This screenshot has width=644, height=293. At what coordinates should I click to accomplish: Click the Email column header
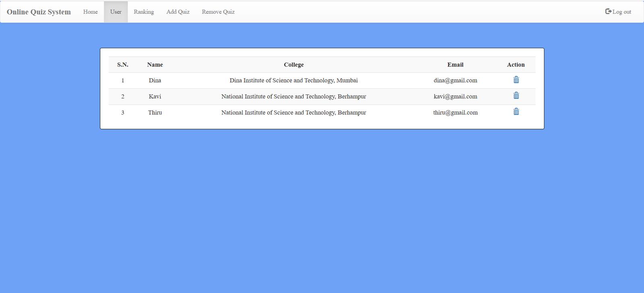coord(455,65)
